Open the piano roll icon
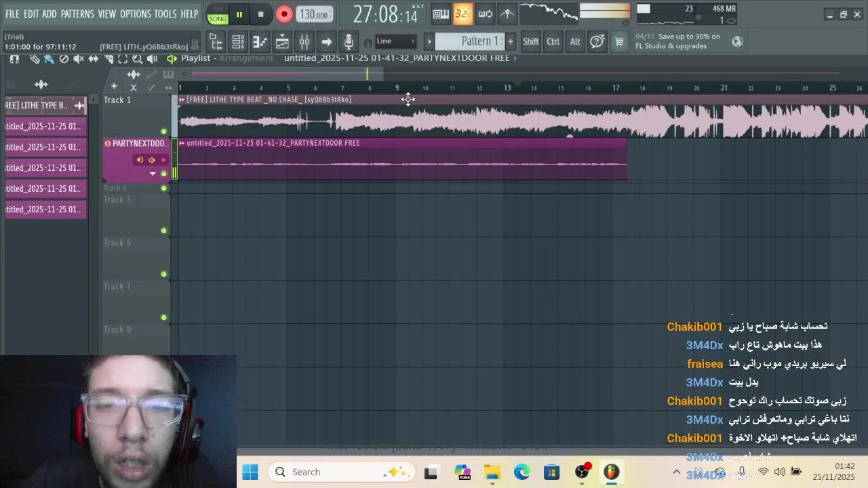This screenshot has height=488, width=868. click(260, 42)
